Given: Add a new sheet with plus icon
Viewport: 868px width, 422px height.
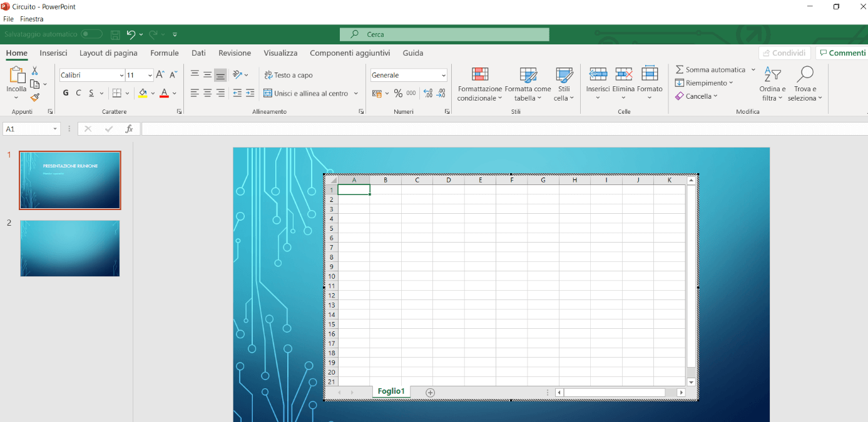Looking at the screenshot, I should point(430,392).
